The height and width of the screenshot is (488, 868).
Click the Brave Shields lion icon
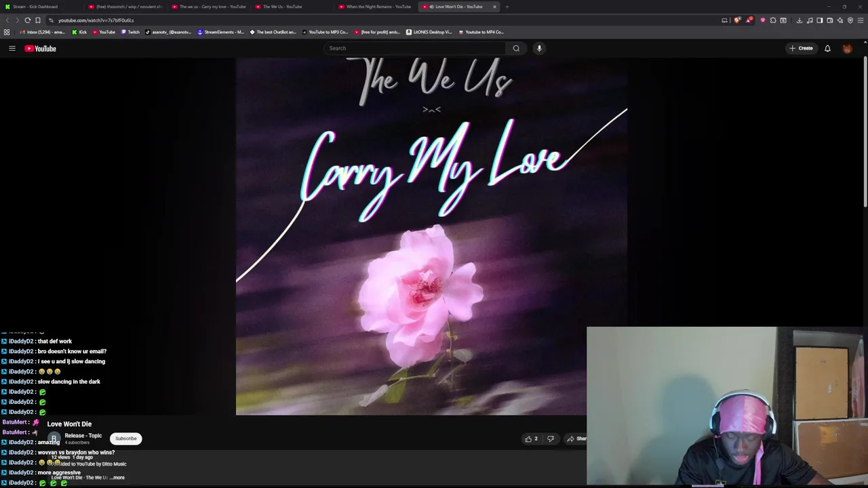737,20
